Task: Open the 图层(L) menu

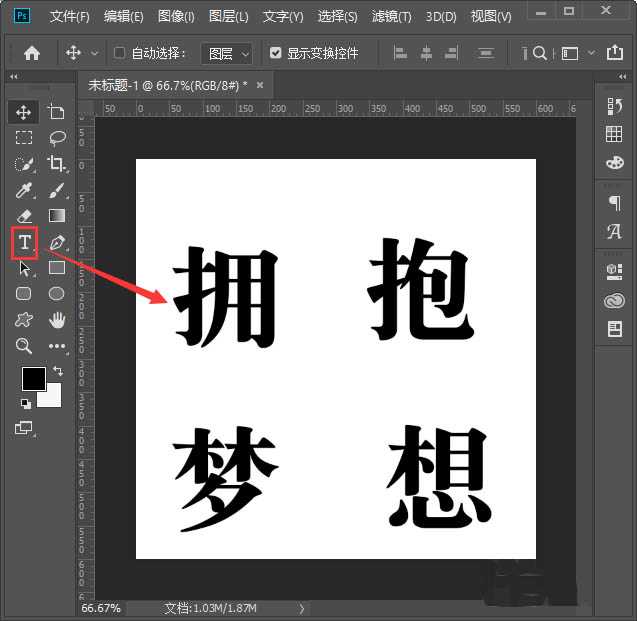Action: tap(229, 17)
